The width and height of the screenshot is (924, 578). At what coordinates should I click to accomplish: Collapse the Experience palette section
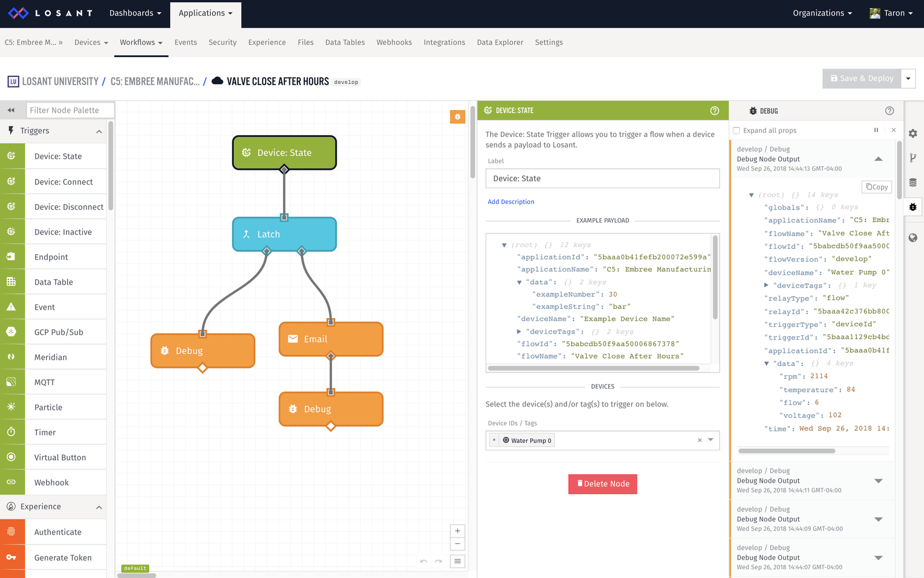pos(99,507)
